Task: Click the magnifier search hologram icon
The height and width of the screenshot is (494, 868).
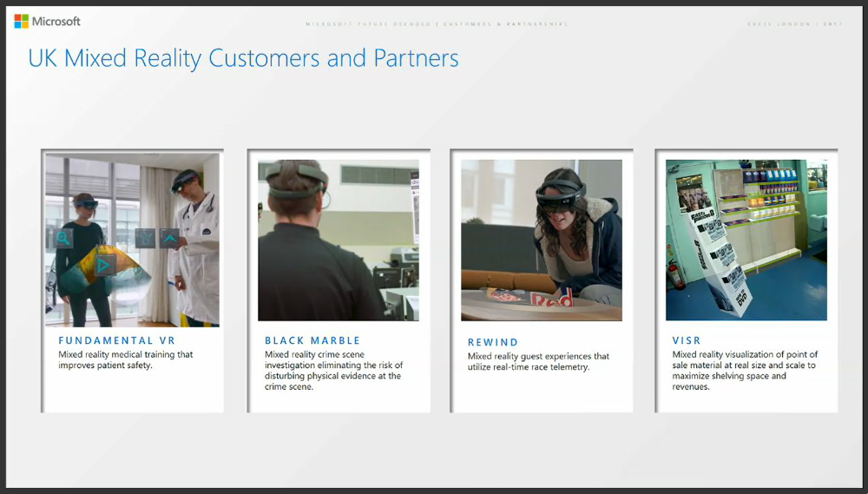Action: [x=63, y=238]
